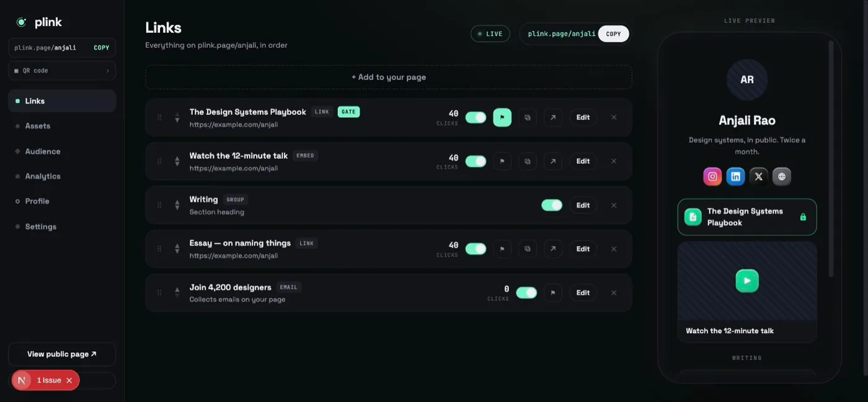This screenshot has height=402, width=868.
Task: Edit The Design Systems Playbook link
Action: pyautogui.click(x=583, y=117)
